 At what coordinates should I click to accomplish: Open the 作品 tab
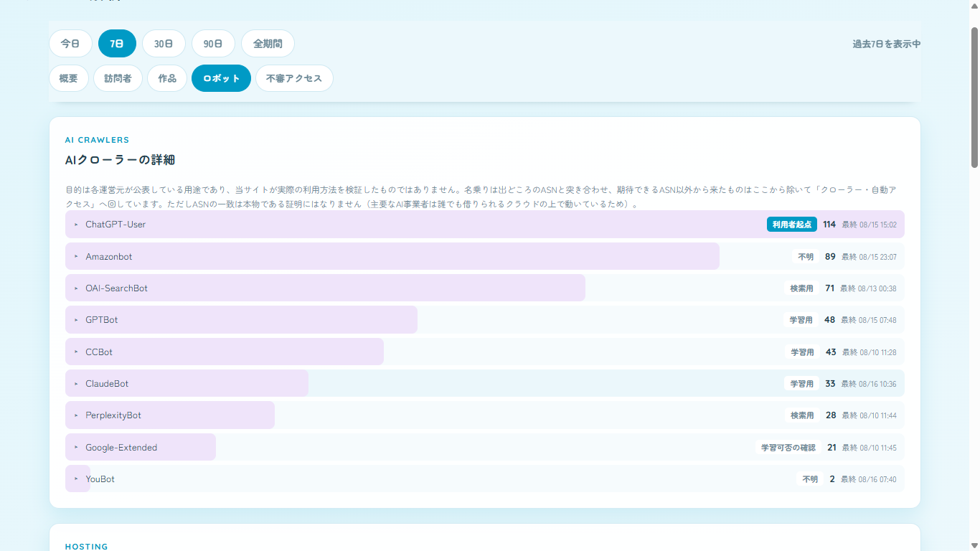tap(167, 78)
